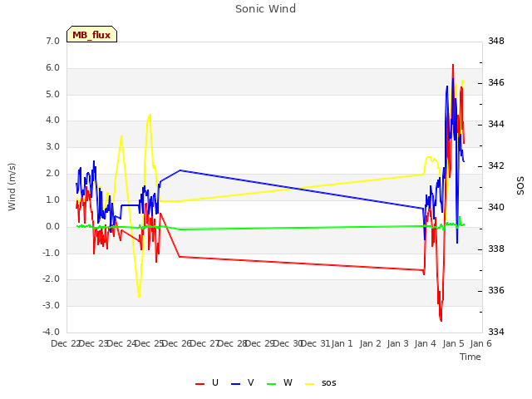Screen dimensions: 532x399
Task: Click the MB_flux label box
Action: point(91,34)
